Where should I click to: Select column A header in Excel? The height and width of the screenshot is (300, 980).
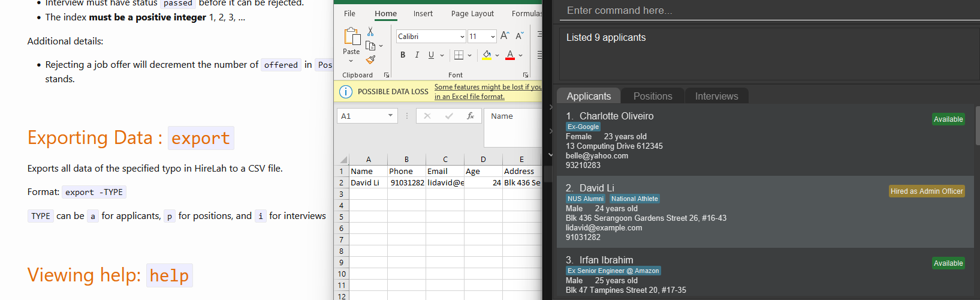(x=368, y=160)
